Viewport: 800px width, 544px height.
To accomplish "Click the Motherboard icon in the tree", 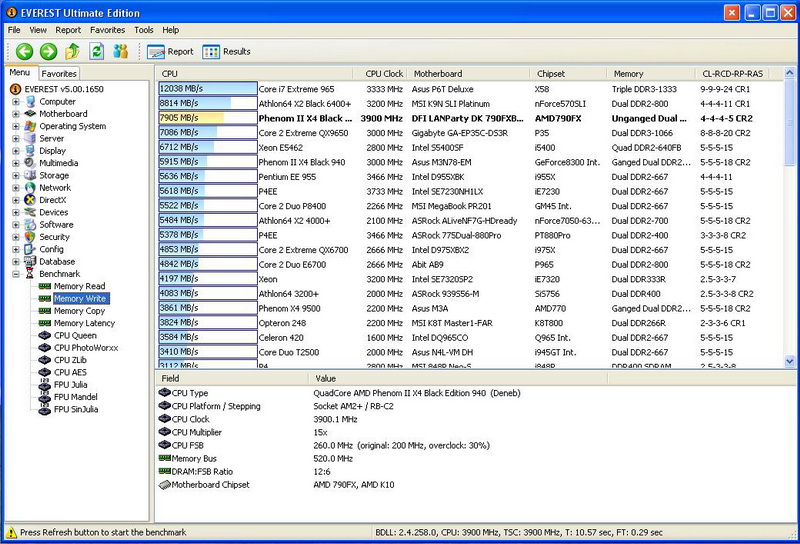I will point(31,114).
